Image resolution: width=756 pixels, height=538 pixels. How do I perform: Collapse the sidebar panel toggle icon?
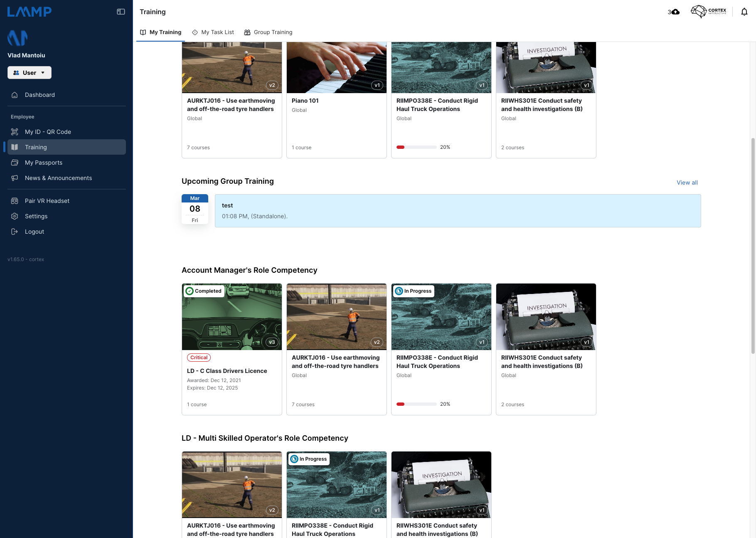tap(121, 12)
